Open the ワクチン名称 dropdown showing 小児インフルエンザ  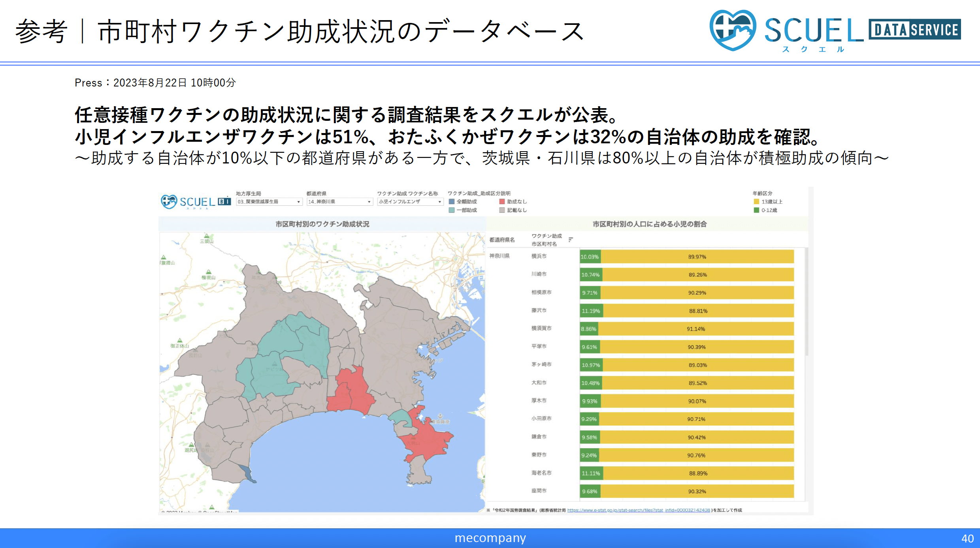409,202
